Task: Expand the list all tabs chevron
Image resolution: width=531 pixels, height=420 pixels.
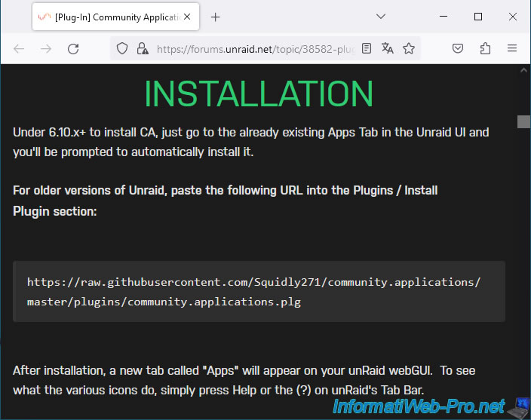Action: (381, 17)
